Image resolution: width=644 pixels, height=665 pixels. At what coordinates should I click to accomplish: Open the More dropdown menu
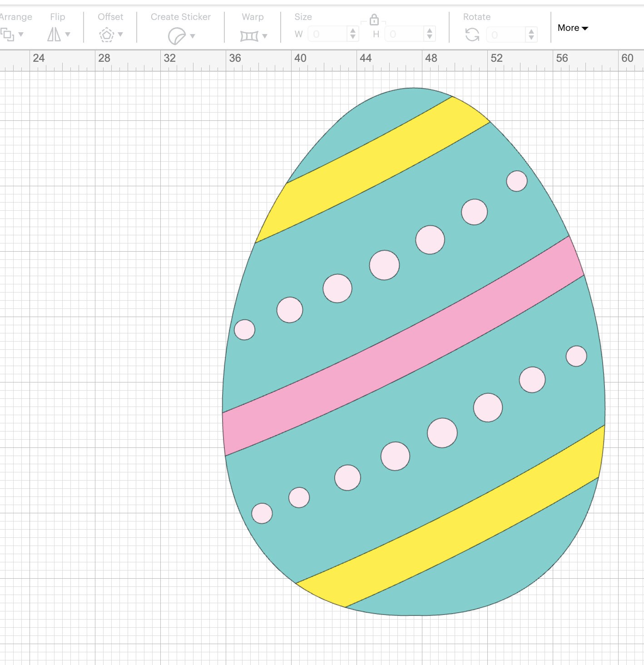point(573,28)
